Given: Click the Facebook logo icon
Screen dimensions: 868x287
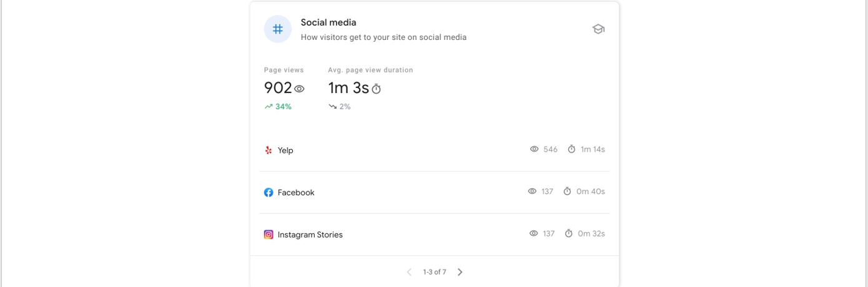Looking at the screenshot, I should point(269,193).
